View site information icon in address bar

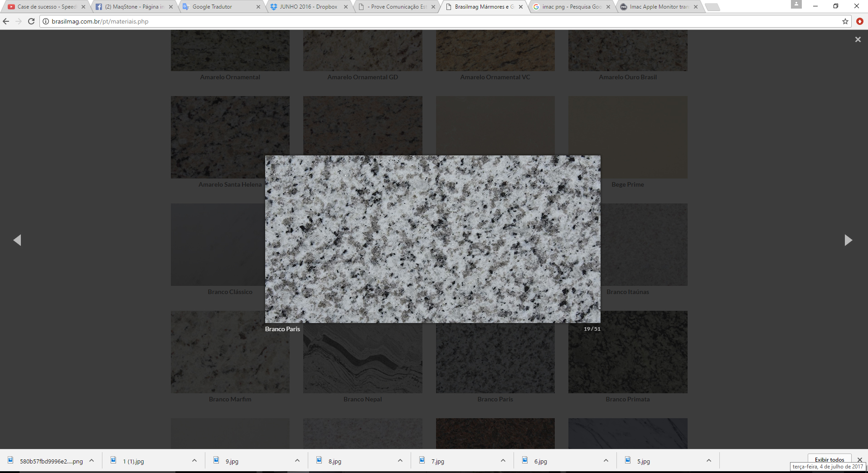click(x=46, y=21)
